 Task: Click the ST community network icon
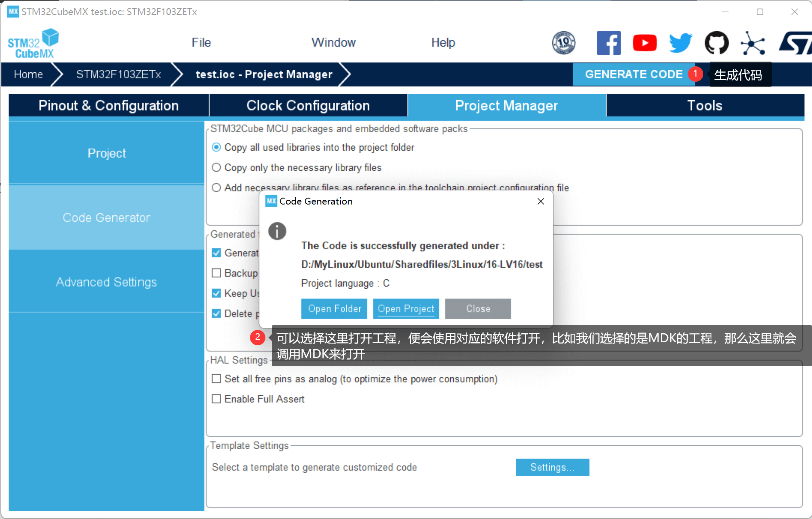(x=753, y=43)
